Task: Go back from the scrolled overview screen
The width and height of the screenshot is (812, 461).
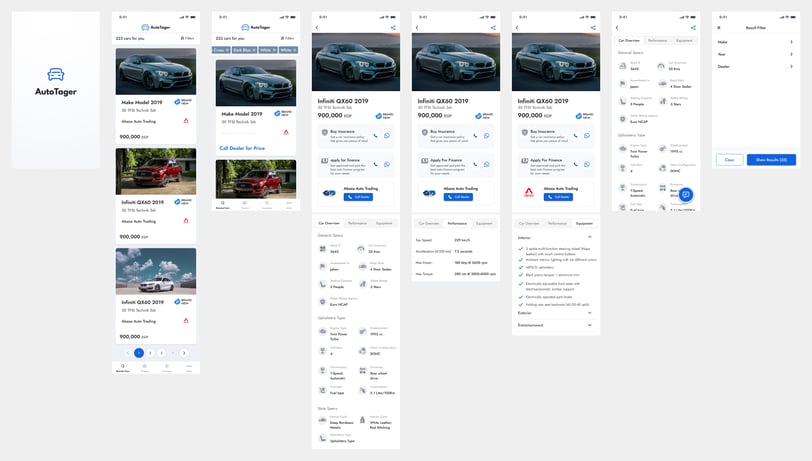Action: (617, 28)
